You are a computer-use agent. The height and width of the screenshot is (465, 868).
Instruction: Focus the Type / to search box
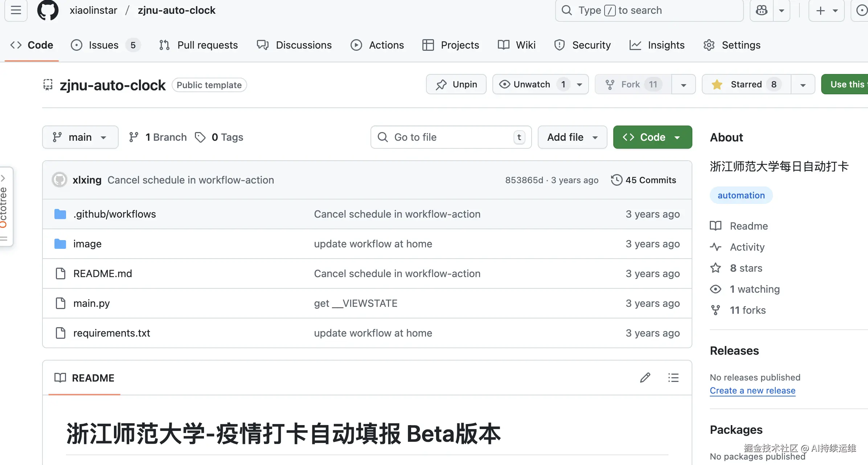[x=649, y=10]
